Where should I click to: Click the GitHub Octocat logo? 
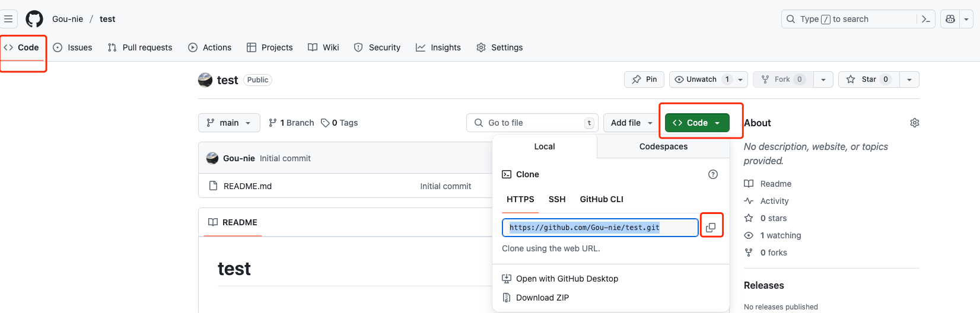coord(34,19)
